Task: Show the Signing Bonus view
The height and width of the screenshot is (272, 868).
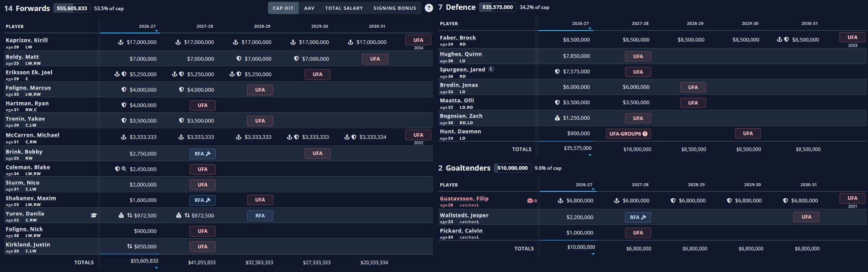Action: (x=395, y=8)
